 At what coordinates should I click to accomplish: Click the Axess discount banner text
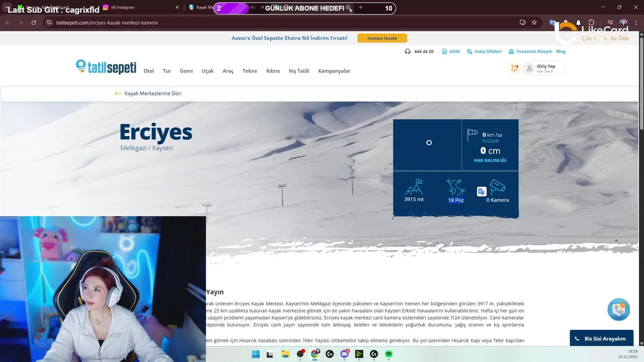289,38
